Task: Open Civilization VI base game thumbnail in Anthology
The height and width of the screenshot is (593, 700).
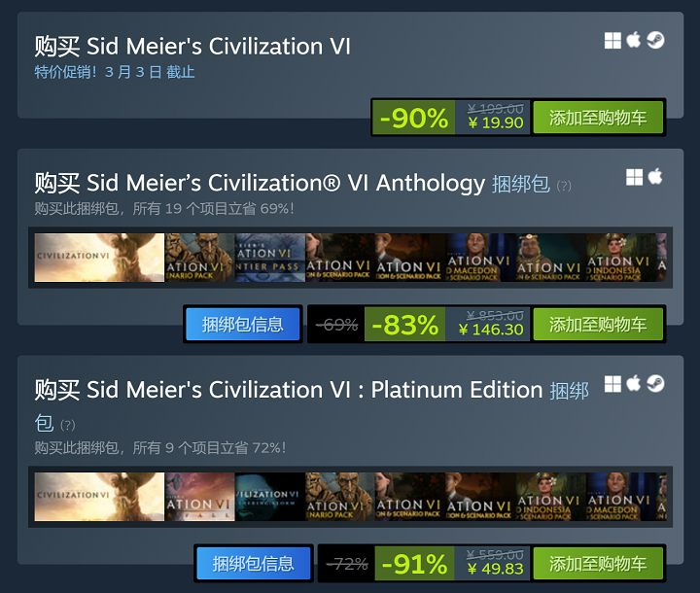Action: [99, 258]
